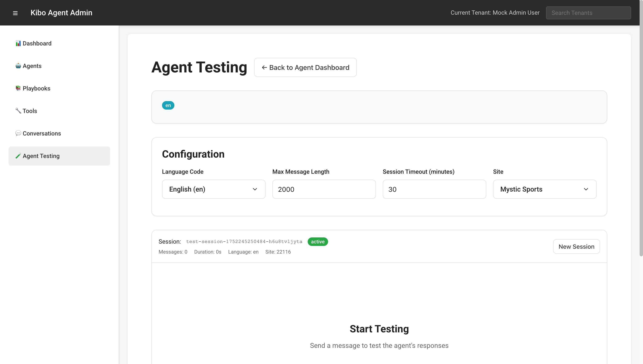The height and width of the screenshot is (364, 643).
Task: Click the Conversations speech bubble icon
Action: [18, 133]
